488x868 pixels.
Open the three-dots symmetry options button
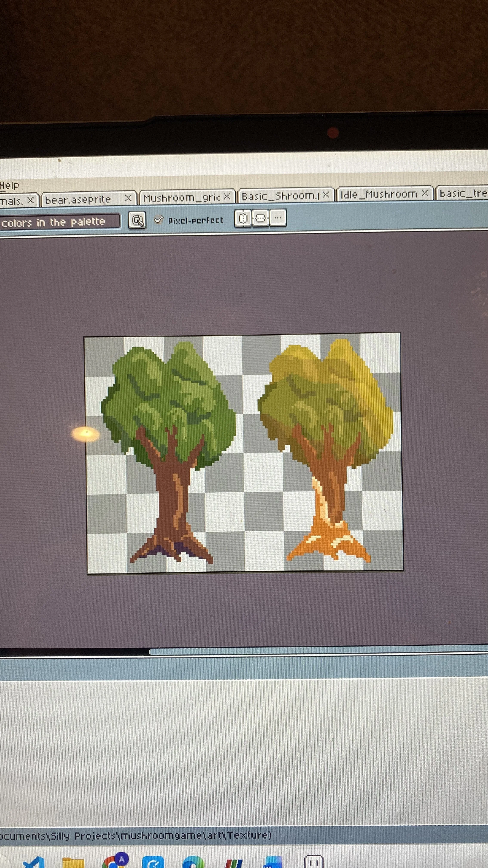(278, 218)
